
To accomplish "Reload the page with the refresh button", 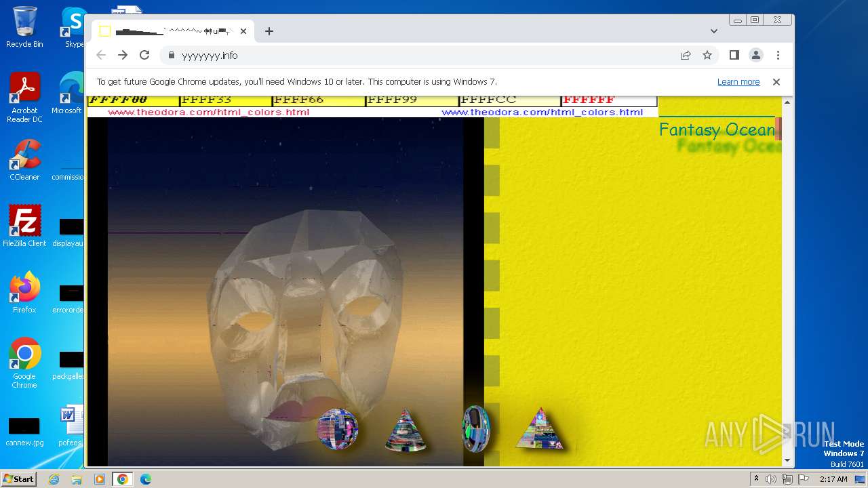I will (x=144, y=56).
